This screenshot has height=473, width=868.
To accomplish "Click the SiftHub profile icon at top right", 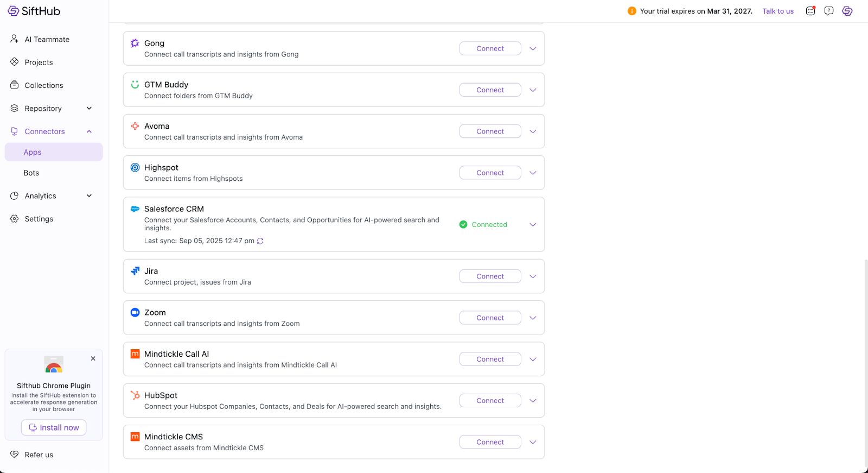I will [x=847, y=11].
